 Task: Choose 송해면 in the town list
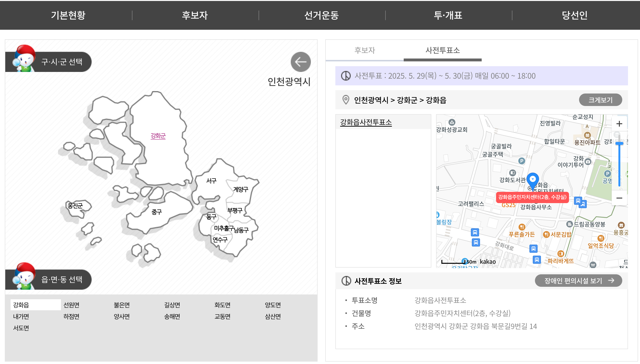172,316
